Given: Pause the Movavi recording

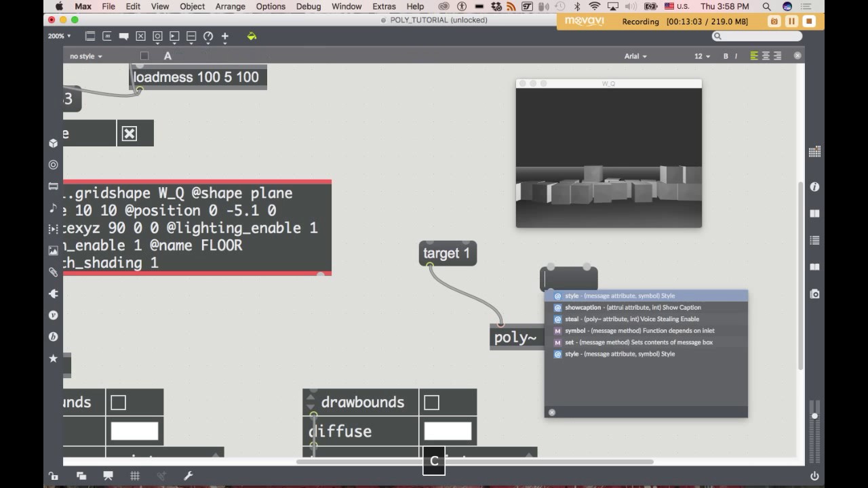Looking at the screenshot, I should coord(791,22).
